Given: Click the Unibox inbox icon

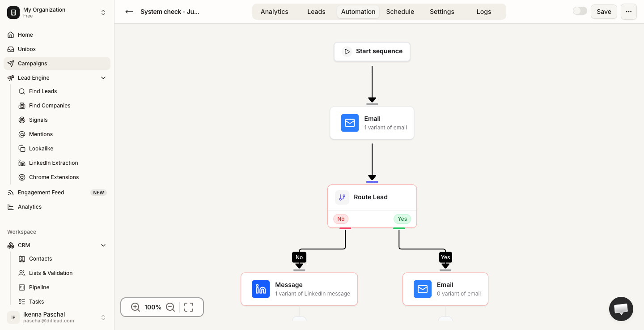Looking at the screenshot, I should tap(11, 49).
